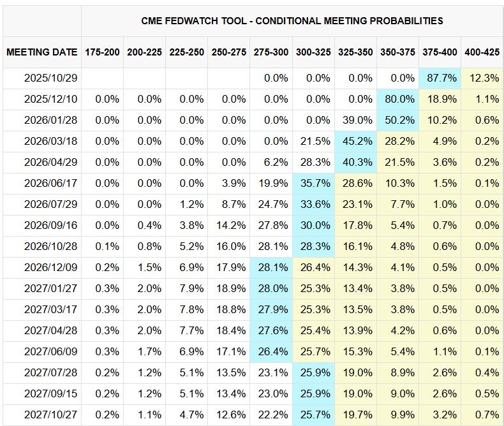This screenshot has height=426, width=504.
Task: Select the 50.2% cell for 2026/01/28
Action: point(398,120)
